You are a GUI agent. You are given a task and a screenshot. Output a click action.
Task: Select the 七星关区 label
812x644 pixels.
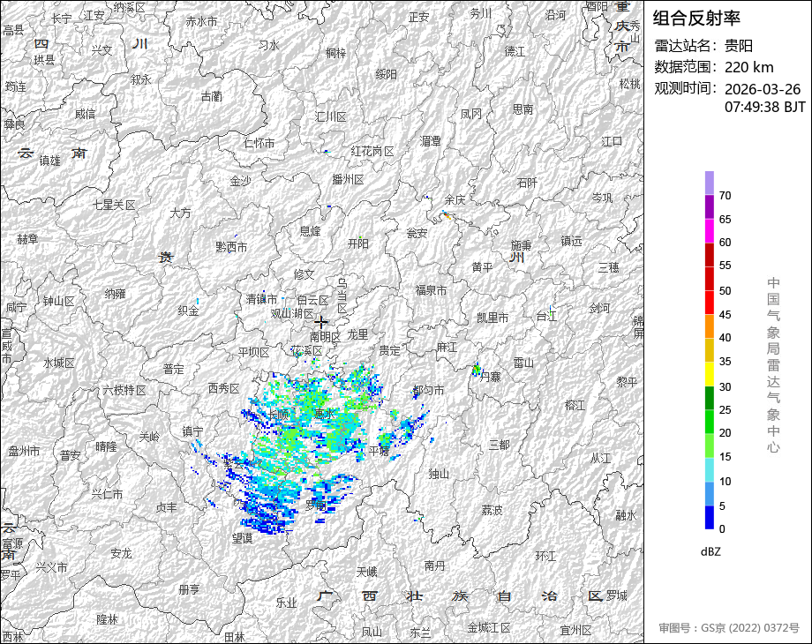(114, 205)
